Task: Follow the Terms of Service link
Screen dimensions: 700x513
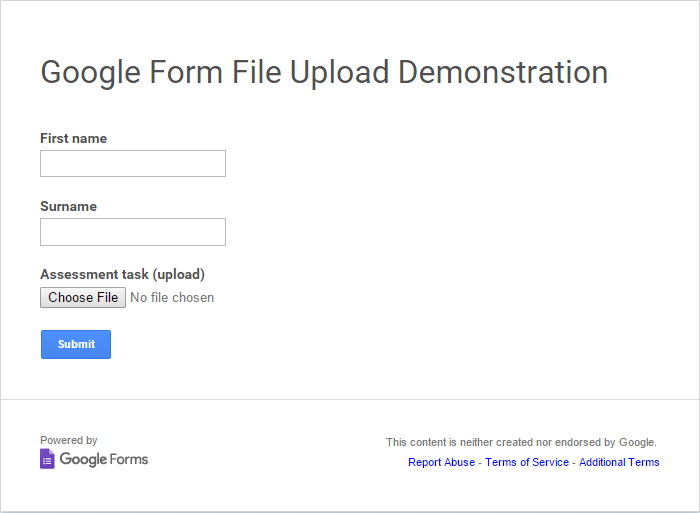Action: (527, 462)
